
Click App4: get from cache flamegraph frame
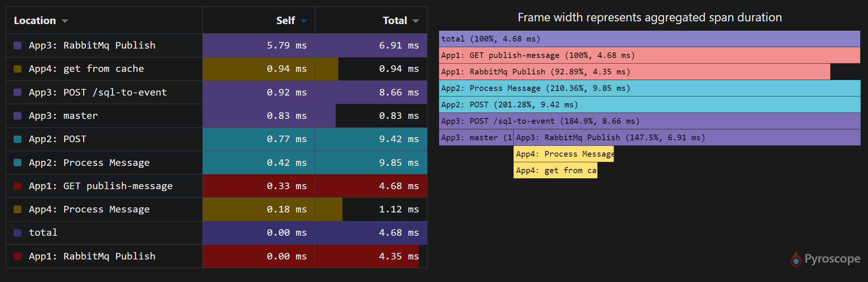pyautogui.click(x=556, y=171)
